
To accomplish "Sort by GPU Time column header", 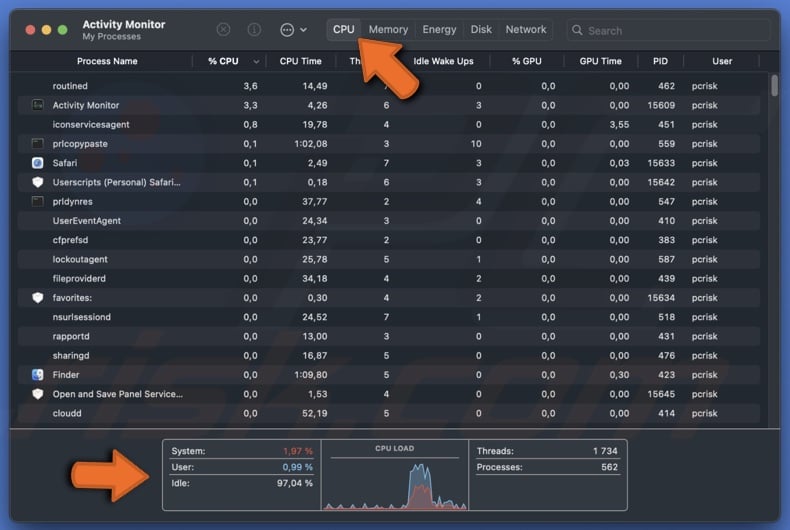I will click(x=601, y=61).
